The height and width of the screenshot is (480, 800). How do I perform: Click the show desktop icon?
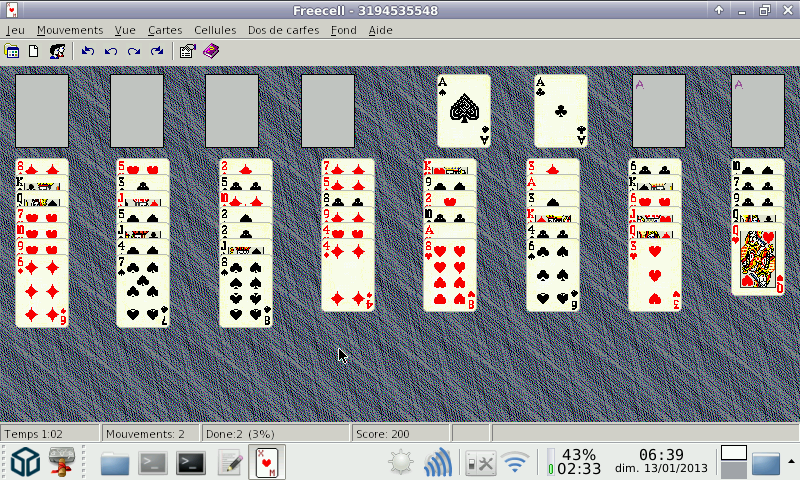[x=766, y=463]
